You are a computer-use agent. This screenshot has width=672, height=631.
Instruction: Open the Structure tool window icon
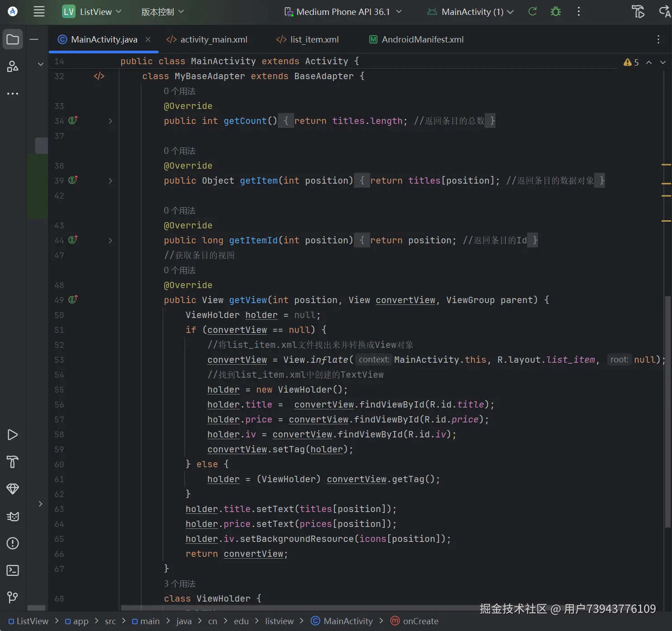(13, 66)
